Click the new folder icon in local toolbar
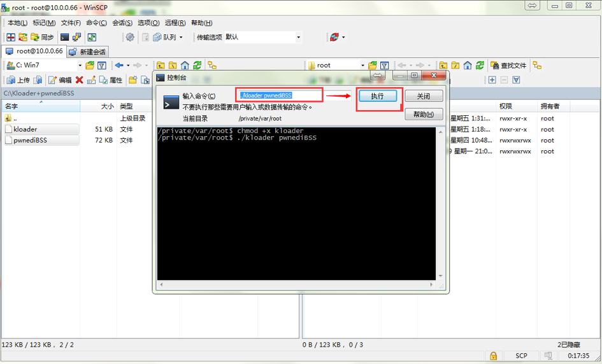This screenshot has width=602, height=364. 133,80
